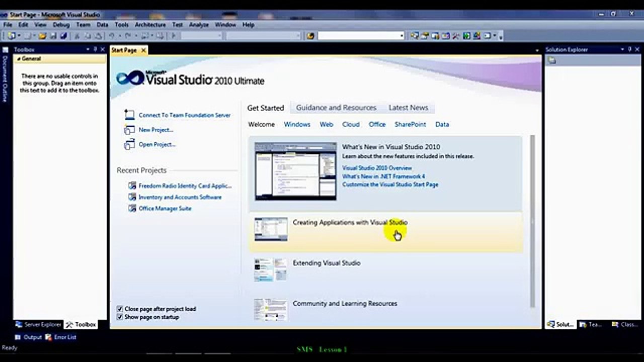This screenshot has width=644, height=362.
Task: Click Customize the Visual Studio Start Page link
Action: point(390,185)
